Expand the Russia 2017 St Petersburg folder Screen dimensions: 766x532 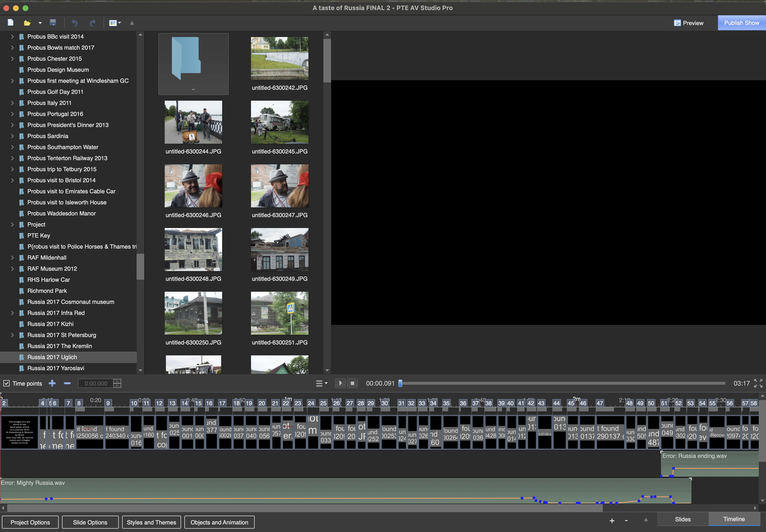coord(12,335)
